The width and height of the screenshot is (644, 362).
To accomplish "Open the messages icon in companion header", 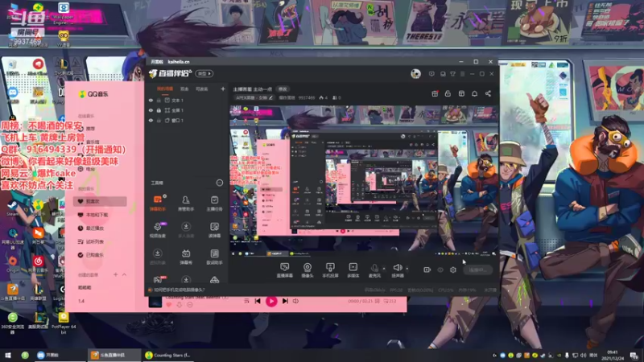I will 431,74.
